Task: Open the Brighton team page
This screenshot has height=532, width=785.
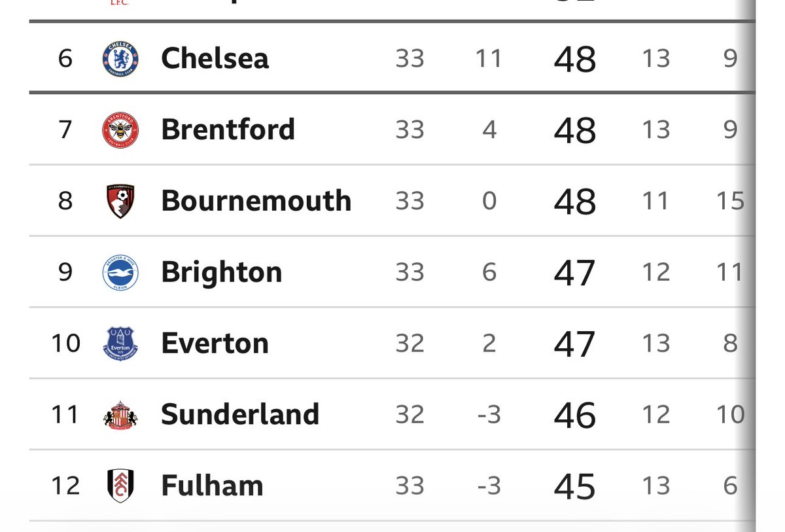Action: (221, 273)
